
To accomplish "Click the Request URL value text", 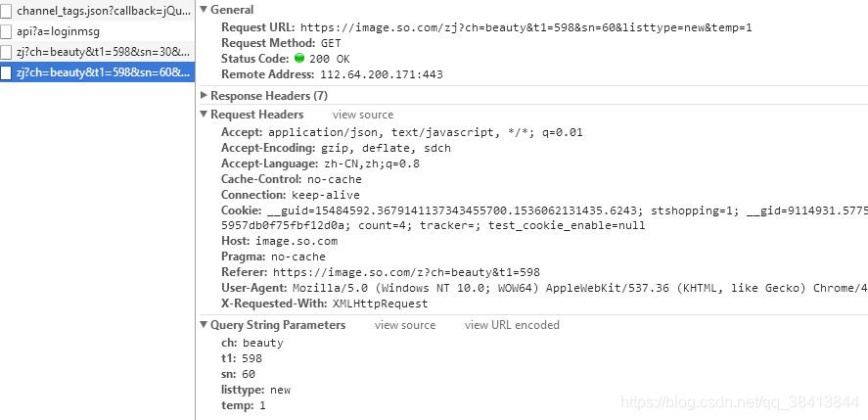I will [x=526, y=27].
